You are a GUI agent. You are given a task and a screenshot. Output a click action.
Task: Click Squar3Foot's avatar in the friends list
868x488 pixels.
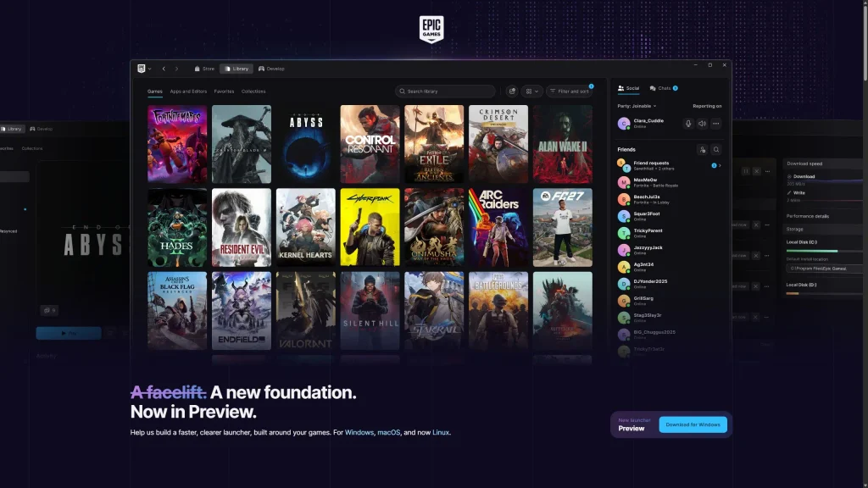pyautogui.click(x=624, y=216)
